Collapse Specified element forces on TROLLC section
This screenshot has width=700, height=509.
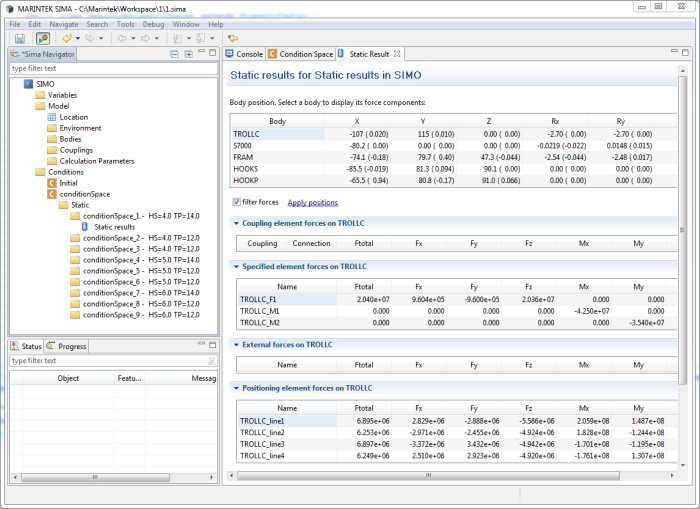click(236, 267)
